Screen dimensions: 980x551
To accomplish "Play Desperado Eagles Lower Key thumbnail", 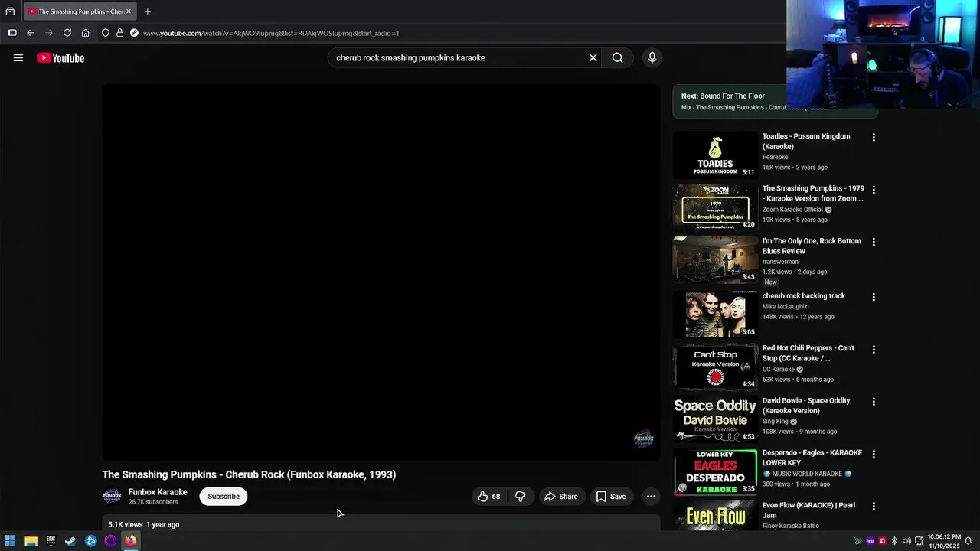I will [x=715, y=471].
